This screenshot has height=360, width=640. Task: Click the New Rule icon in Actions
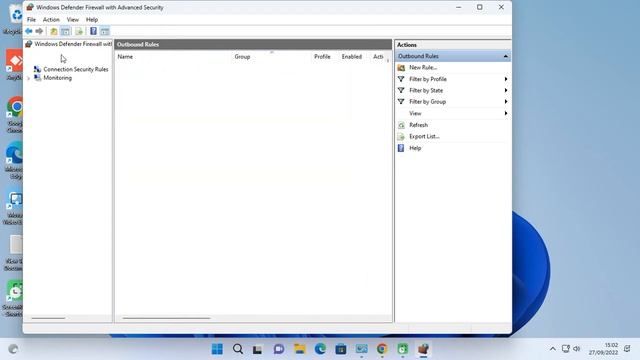(x=401, y=68)
